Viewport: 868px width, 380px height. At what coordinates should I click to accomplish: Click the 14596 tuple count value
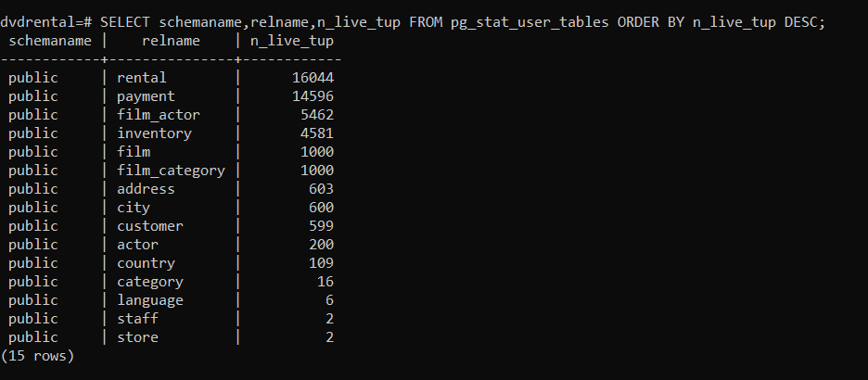point(313,96)
